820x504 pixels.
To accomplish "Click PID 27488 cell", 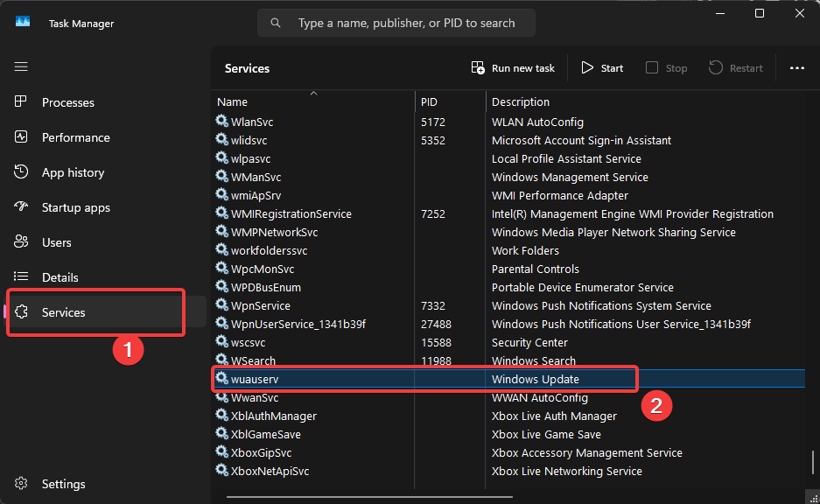I will click(x=436, y=324).
